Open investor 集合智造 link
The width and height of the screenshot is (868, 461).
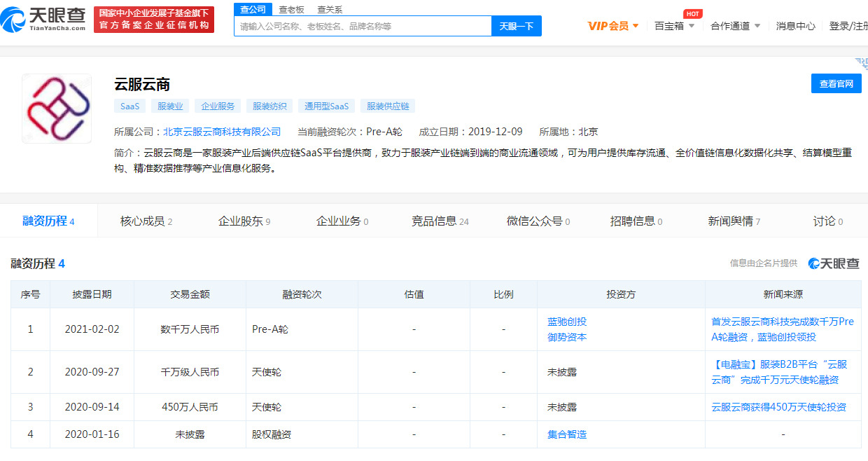pyautogui.click(x=567, y=434)
